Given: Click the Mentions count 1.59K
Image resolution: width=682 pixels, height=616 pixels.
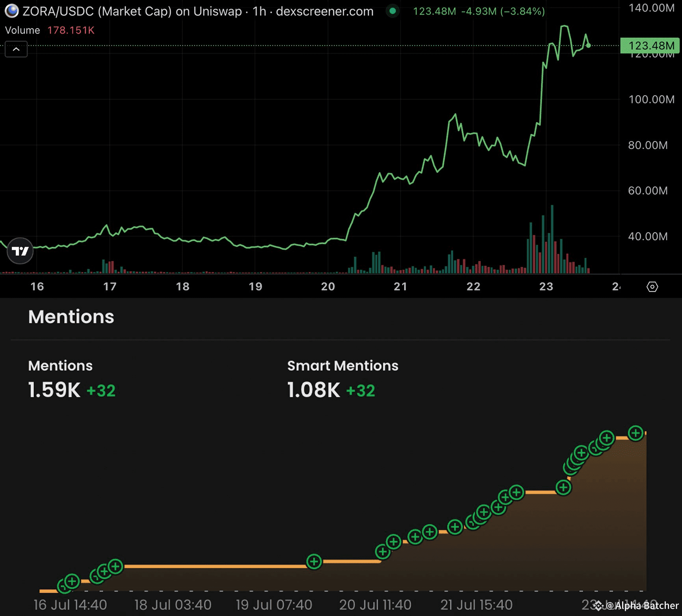Looking at the screenshot, I should tap(54, 390).
